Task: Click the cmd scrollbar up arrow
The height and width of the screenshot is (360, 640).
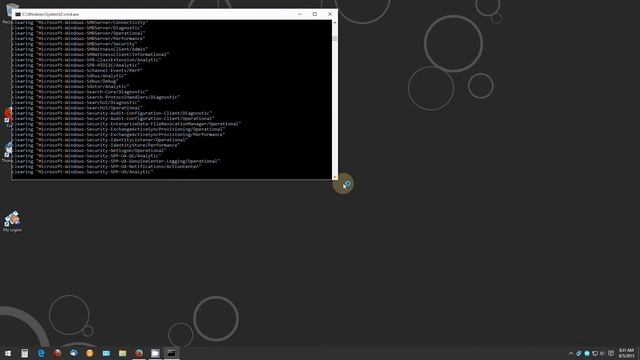Action: 335,23
